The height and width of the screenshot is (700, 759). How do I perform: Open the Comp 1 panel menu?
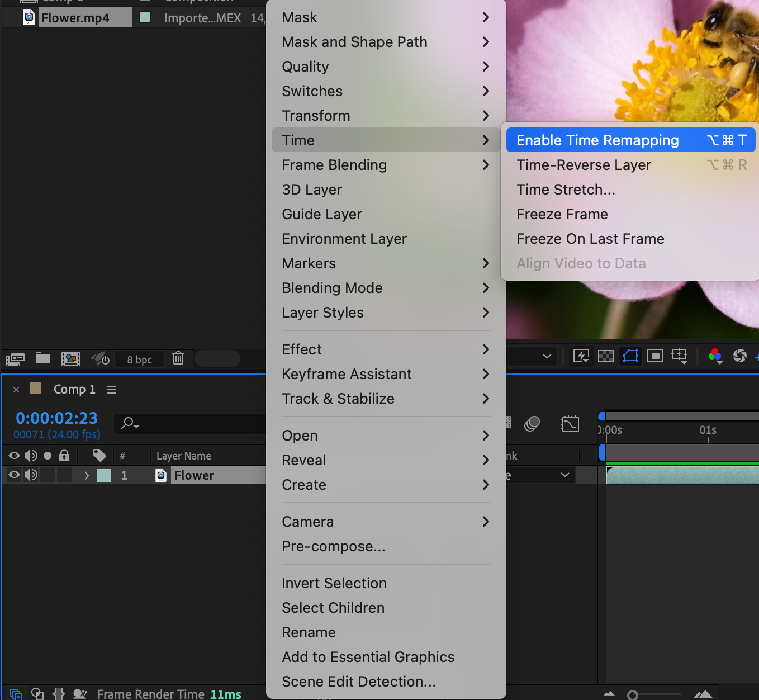pos(112,389)
